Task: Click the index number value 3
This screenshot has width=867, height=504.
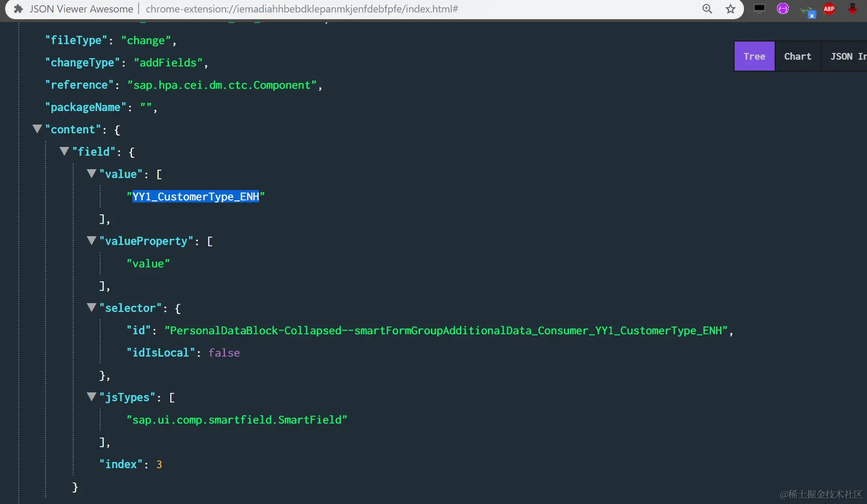Action: tap(159, 465)
